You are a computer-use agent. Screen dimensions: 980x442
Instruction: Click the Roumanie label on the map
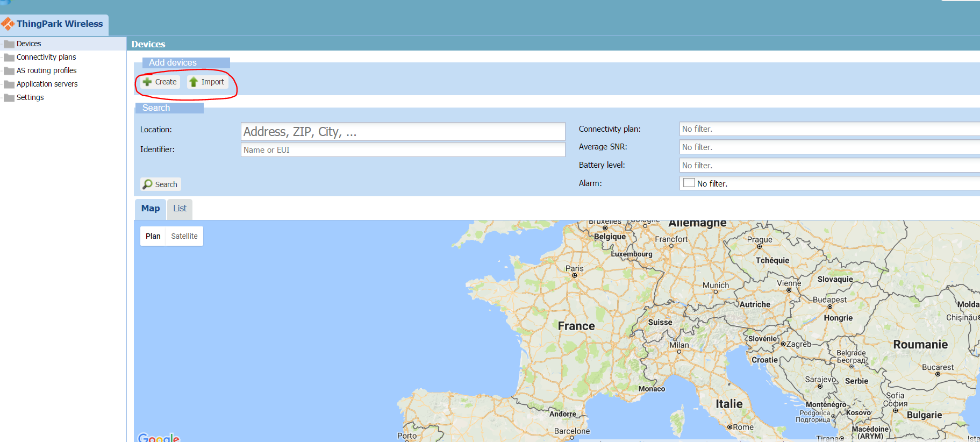(920, 345)
